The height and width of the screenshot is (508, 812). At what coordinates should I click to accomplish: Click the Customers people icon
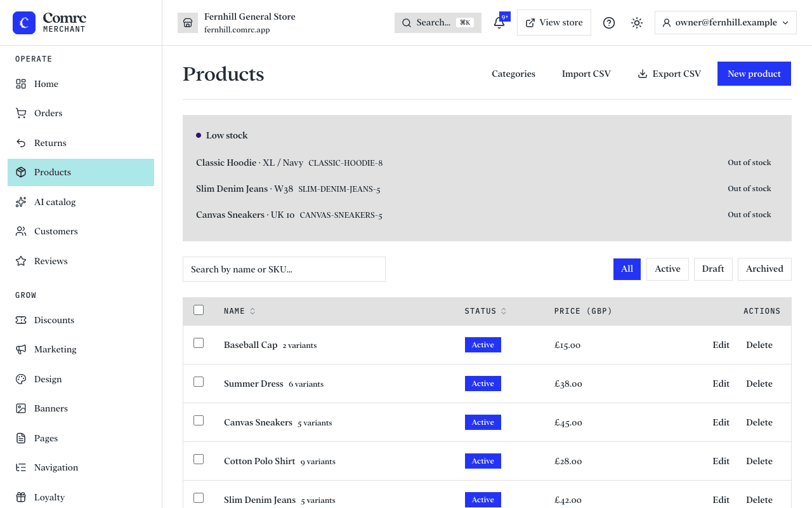coord(21,231)
